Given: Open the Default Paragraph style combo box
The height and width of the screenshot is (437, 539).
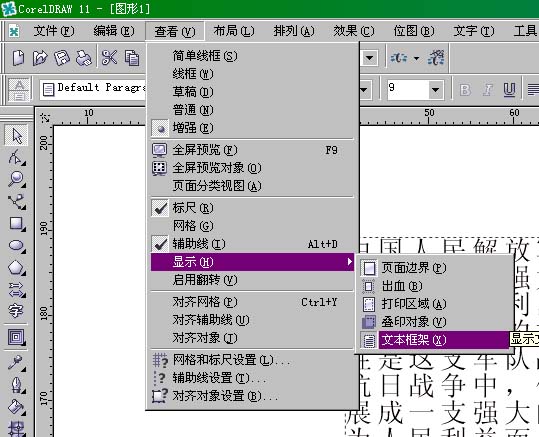Looking at the screenshot, I should pyautogui.click(x=93, y=89).
